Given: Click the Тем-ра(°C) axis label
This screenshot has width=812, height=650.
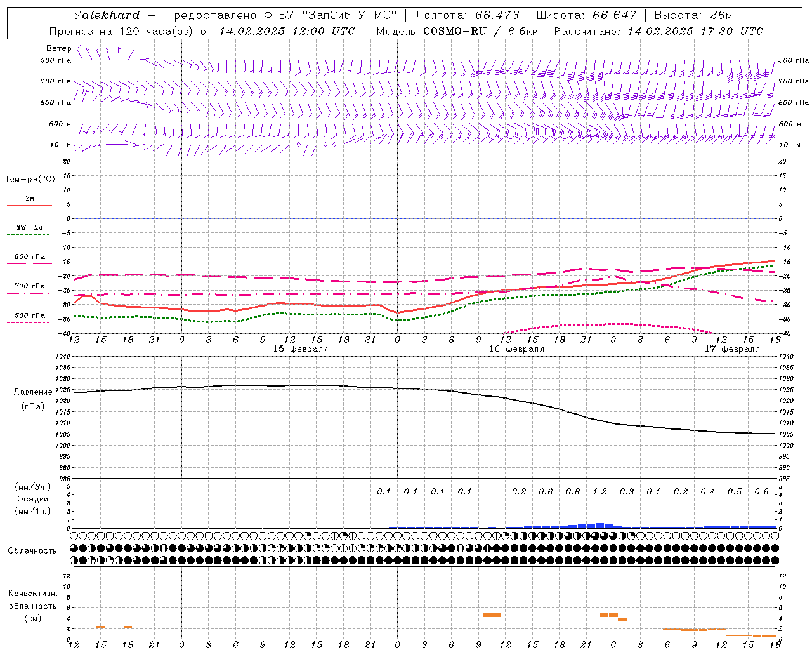Looking at the screenshot, I should pos(30,180).
